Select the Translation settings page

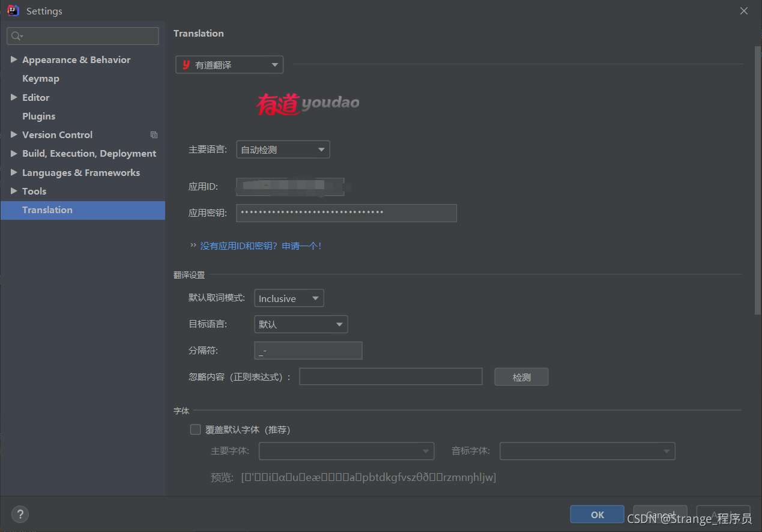[x=83, y=210]
